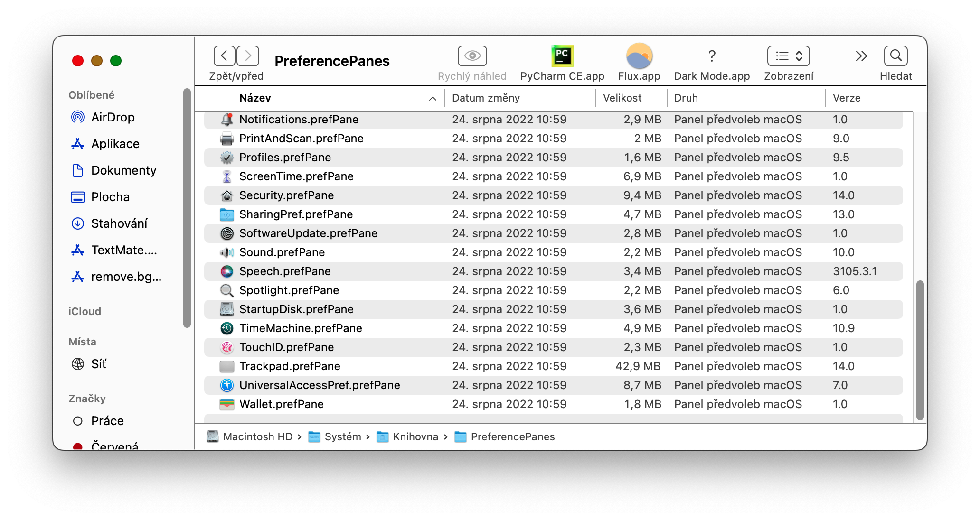Open Quick Look eye icon
980x520 pixels.
tap(472, 56)
